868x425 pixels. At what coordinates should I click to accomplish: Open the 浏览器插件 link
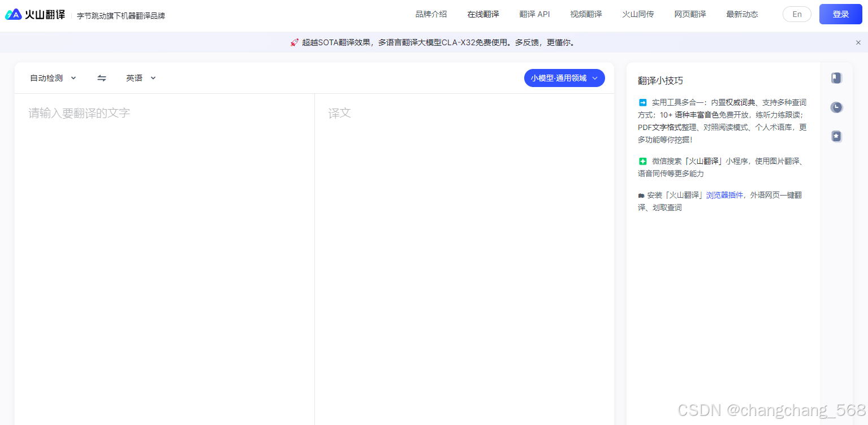tap(724, 195)
